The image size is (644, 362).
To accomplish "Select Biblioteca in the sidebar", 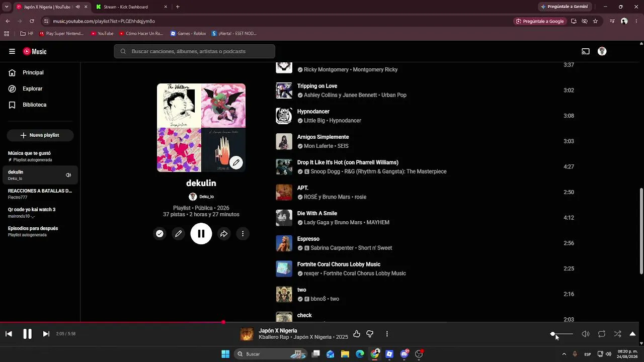I will (x=40, y=105).
